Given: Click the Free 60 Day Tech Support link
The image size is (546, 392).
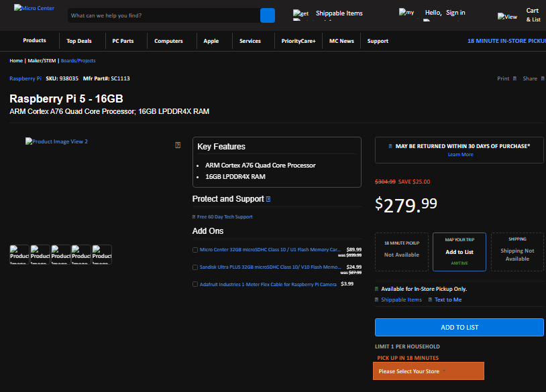Looking at the screenshot, I should tap(225, 216).
